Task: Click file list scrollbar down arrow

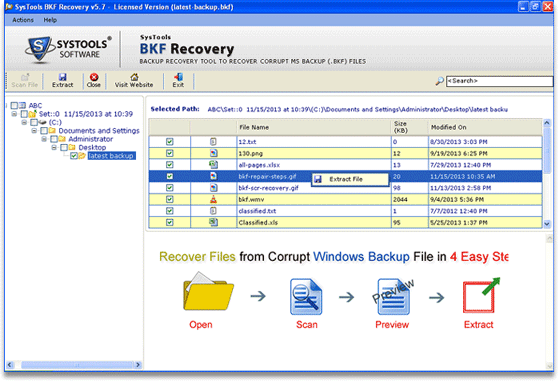Action: click(547, 224)
